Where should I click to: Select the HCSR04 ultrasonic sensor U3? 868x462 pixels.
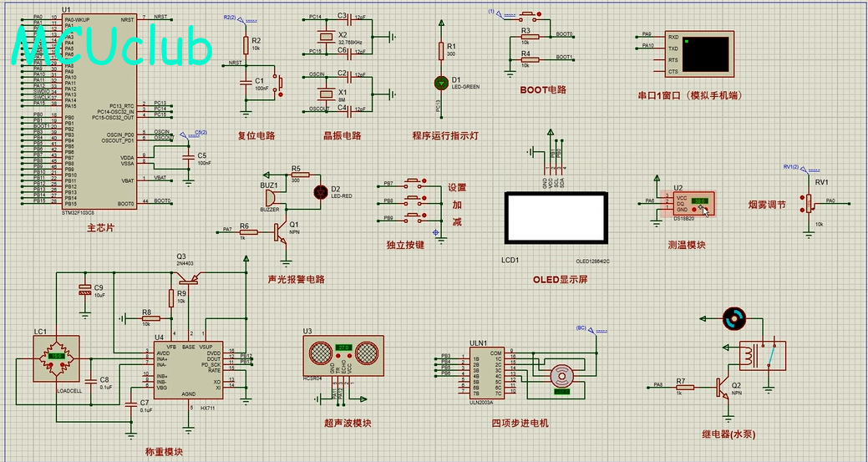pyautogui.click(x=343, y=356)
